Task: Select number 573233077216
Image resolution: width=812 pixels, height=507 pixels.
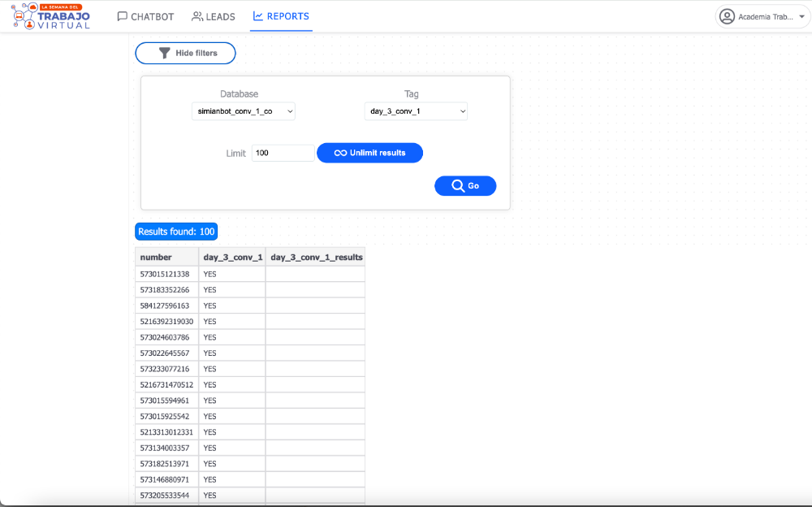Action: pyautogui.click(x=165, y=369)
